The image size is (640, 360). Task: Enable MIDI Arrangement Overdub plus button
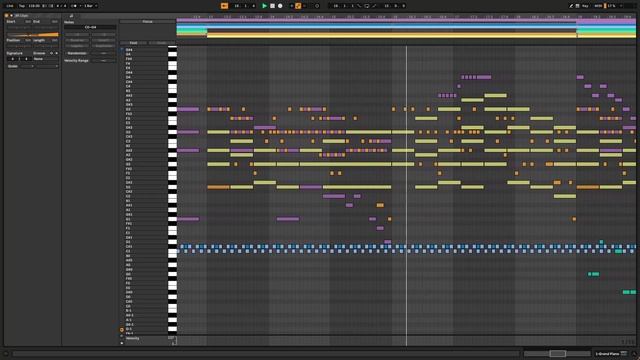click(x=291, y=6)
